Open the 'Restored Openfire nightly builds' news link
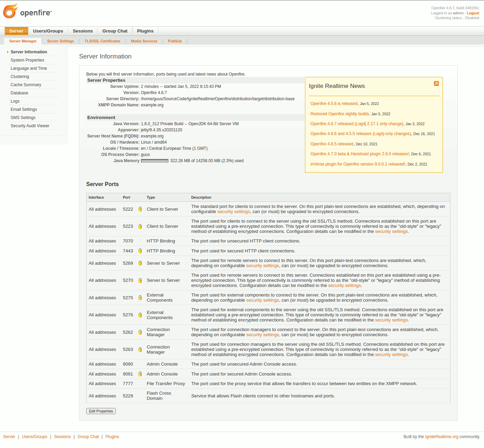 (x=340, y=114)
